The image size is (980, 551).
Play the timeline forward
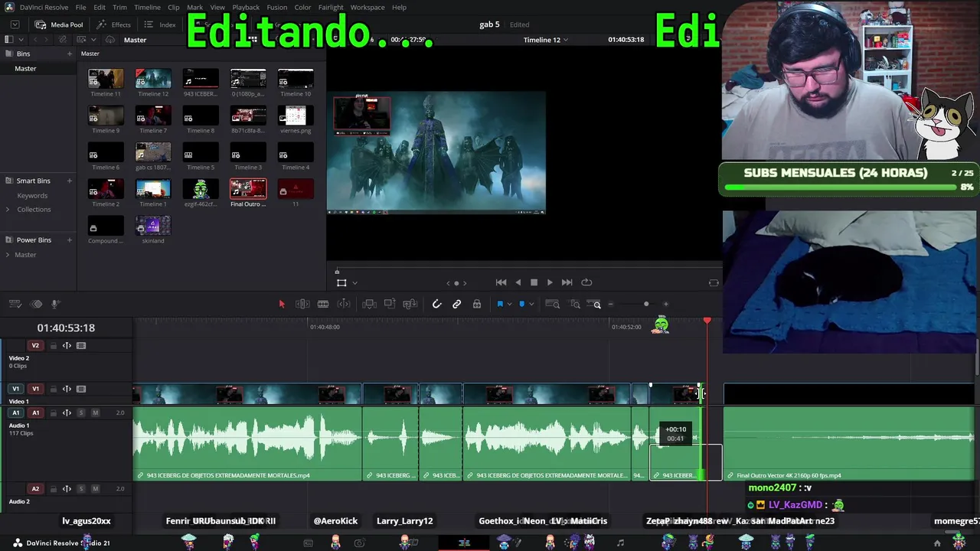pos(550,282)
